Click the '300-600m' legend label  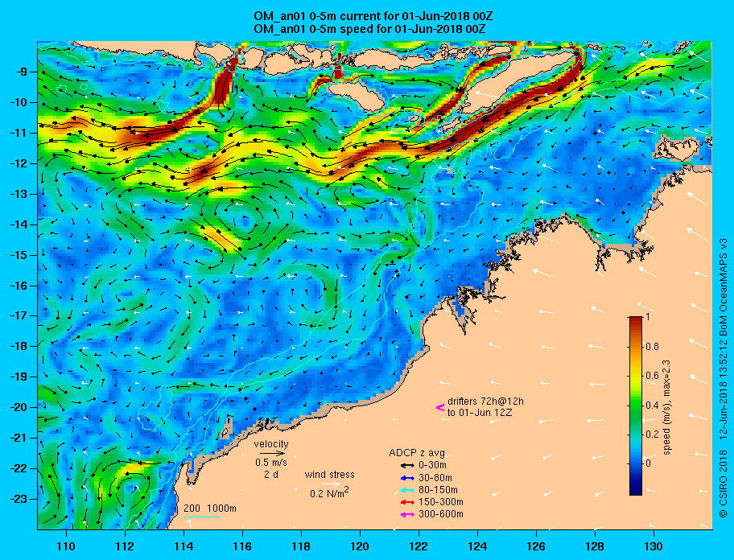(x=441, y=515)
